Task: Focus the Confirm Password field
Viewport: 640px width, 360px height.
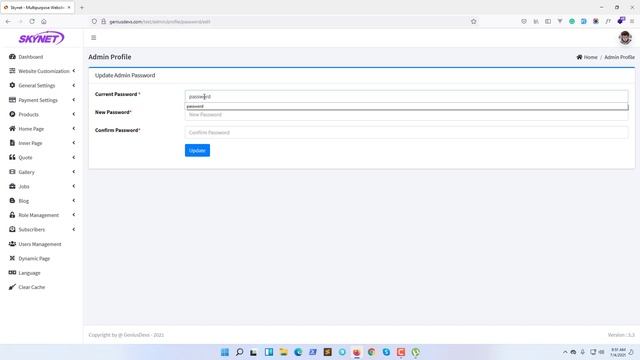Action: [406, 132]
